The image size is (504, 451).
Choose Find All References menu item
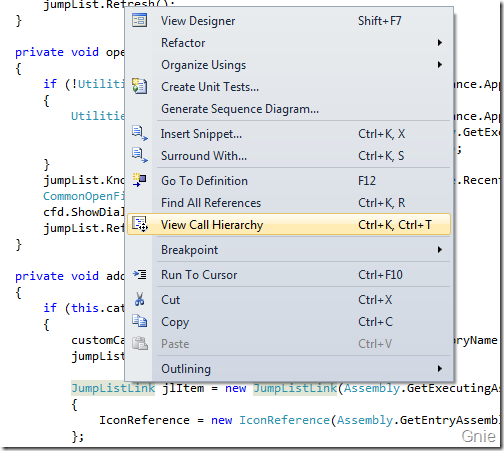pyautogui.click(x=289, y=203)
